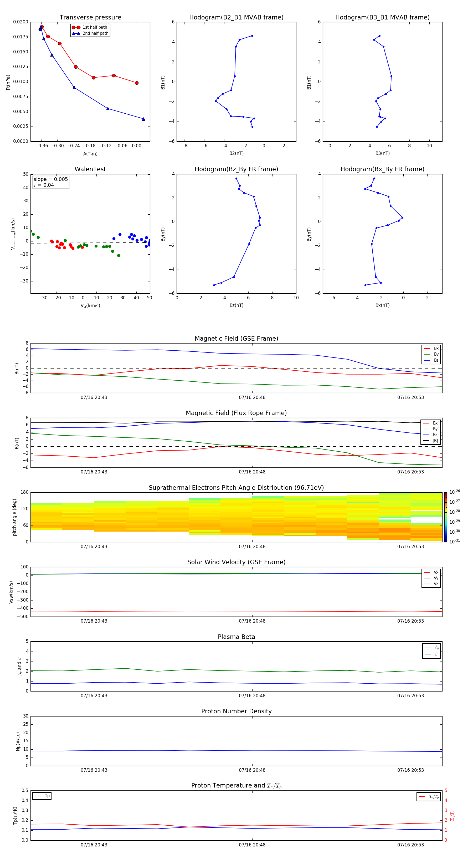Click the "slope = 0.005" annotation
The height and width of the screenshot is (868, 473).
[50, 179]
